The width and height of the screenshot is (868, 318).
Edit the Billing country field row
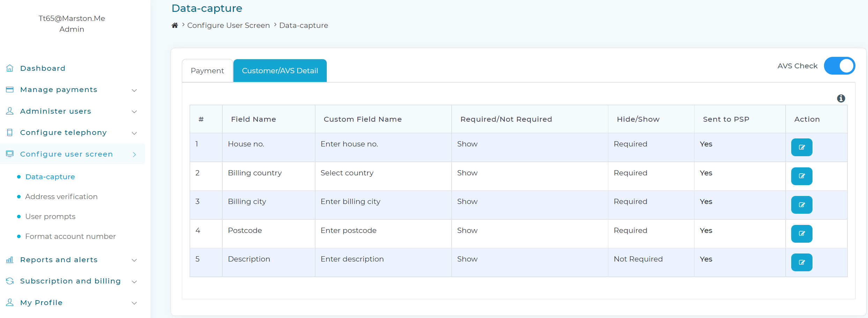click(801, 176)
